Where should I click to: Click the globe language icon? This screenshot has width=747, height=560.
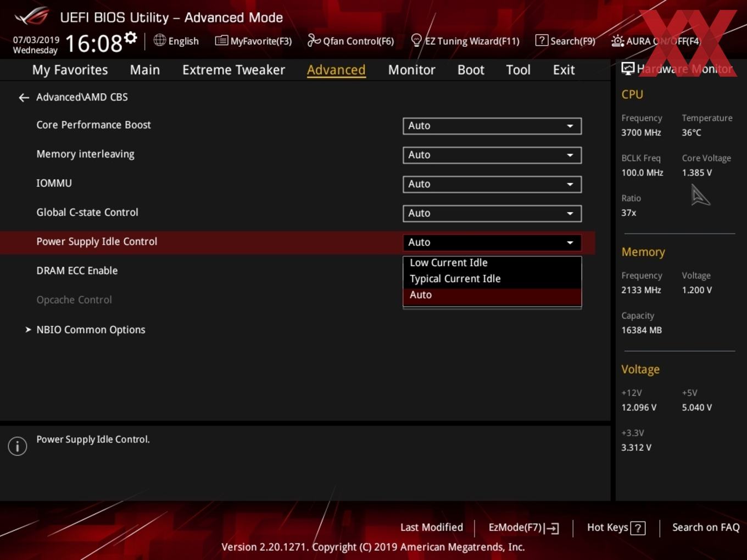pos(159,40)
